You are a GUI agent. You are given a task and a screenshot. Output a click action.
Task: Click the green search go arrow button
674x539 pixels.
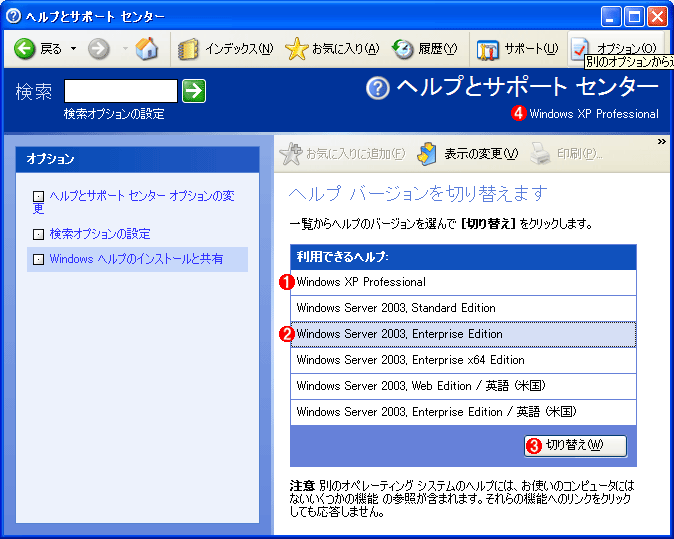194,91
